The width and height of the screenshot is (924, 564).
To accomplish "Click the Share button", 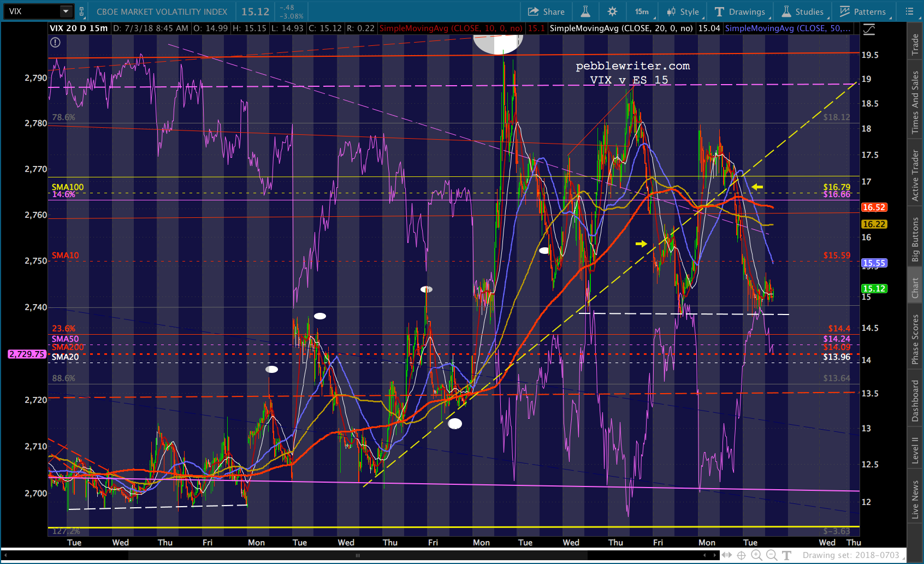I will (x=546, y=11).
